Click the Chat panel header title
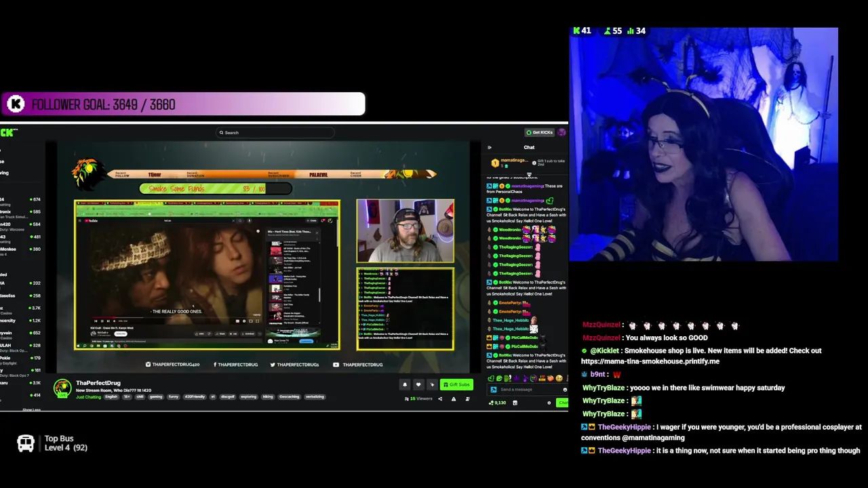Viewport: 868px width, 488px height. click(x=529, y=147)
